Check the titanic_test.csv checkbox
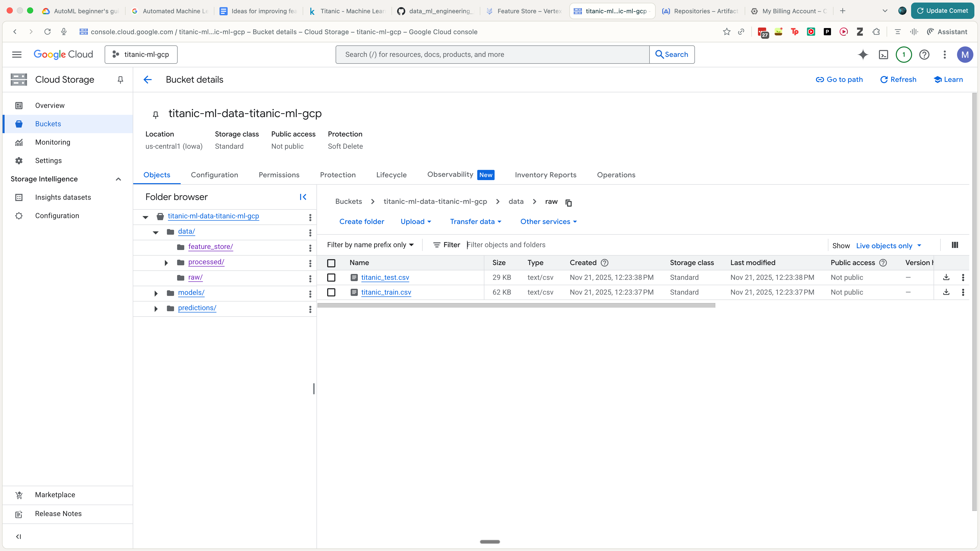This screenshot has width=980, height=551. point(331,278)
